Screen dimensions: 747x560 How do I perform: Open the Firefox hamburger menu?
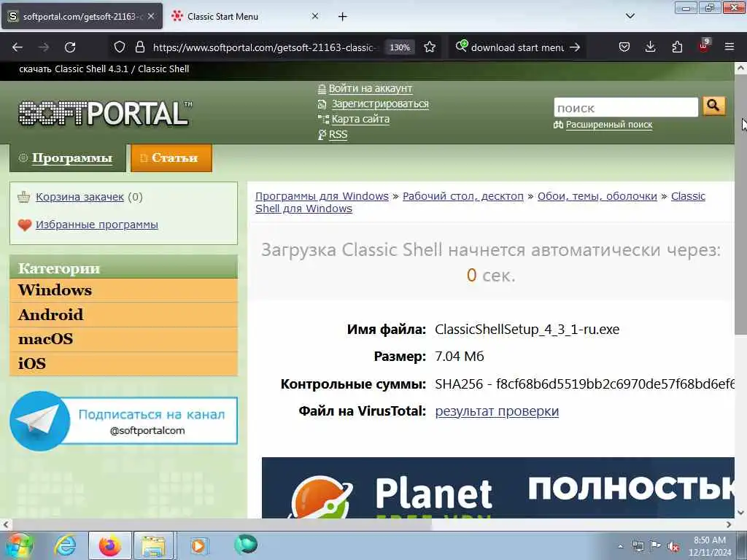point(729,47)
